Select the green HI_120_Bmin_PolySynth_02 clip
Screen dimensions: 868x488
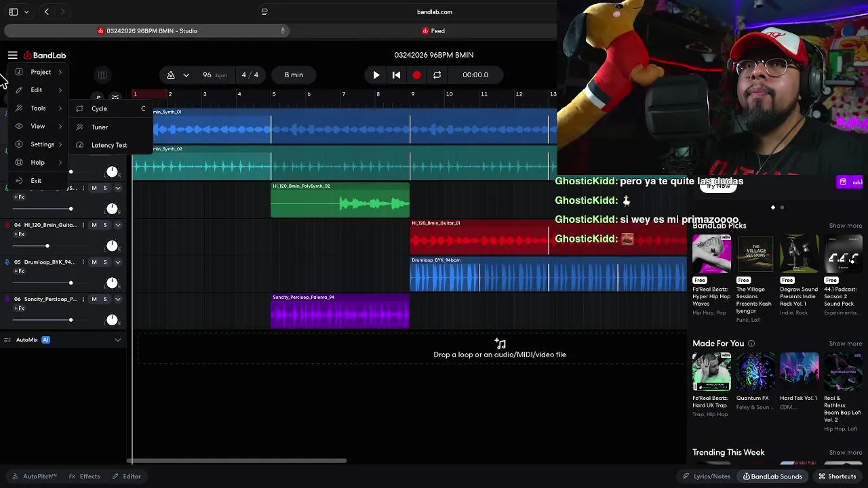(x=340, y=200)
